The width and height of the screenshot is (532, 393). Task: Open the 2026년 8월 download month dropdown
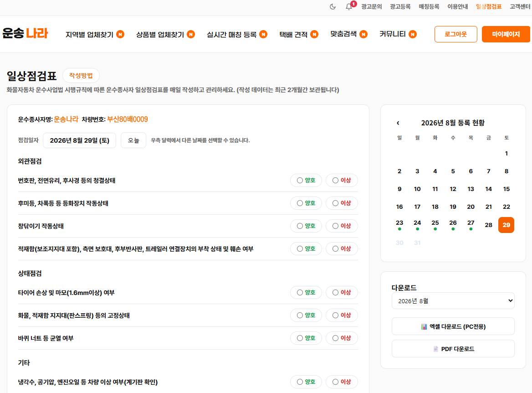tap(453, 301)
